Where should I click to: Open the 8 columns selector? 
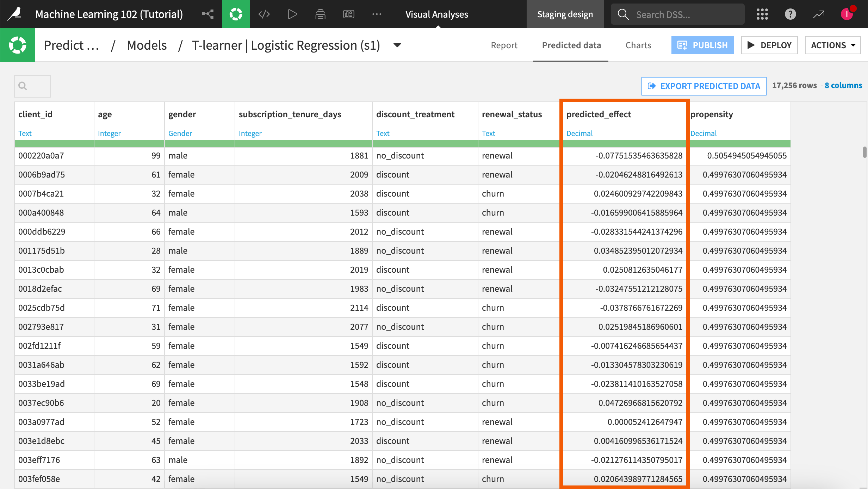click(843, 86)
